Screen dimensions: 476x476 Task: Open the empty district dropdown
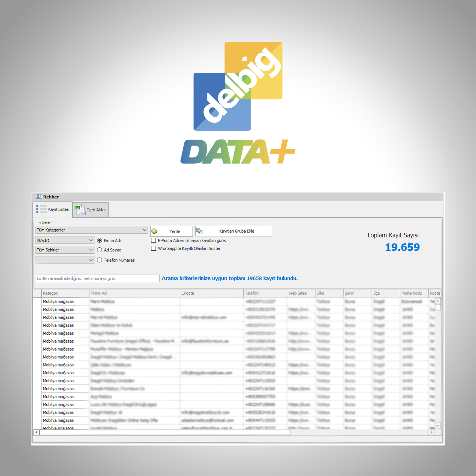65,260
